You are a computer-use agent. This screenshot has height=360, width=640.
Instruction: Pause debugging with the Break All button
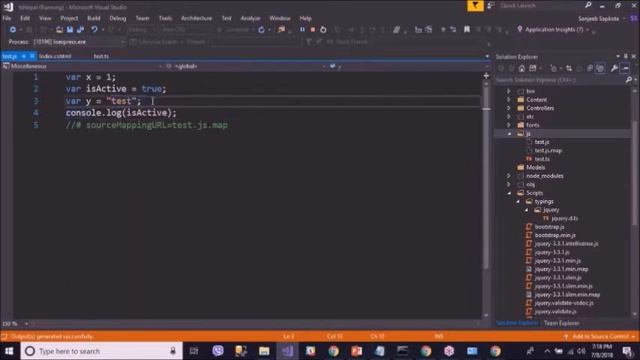pos(302,29)
